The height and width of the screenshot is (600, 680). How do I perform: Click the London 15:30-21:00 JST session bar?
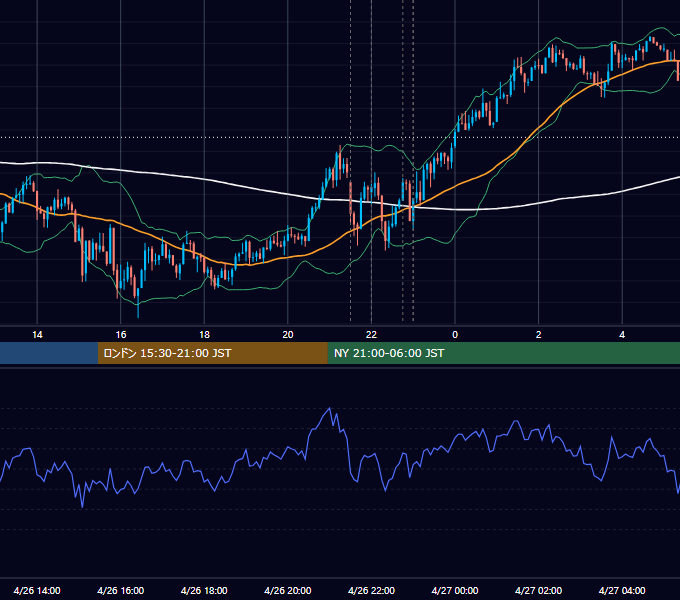click(212, 353)
